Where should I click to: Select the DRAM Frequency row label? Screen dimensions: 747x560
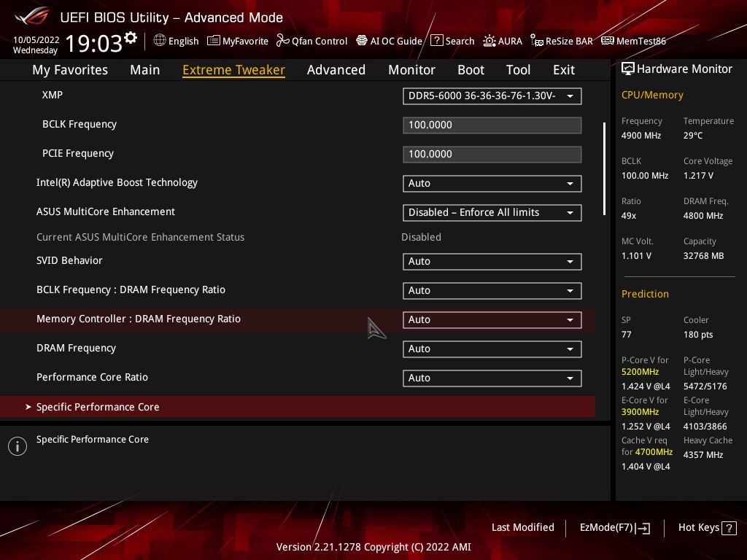point(76,348)
